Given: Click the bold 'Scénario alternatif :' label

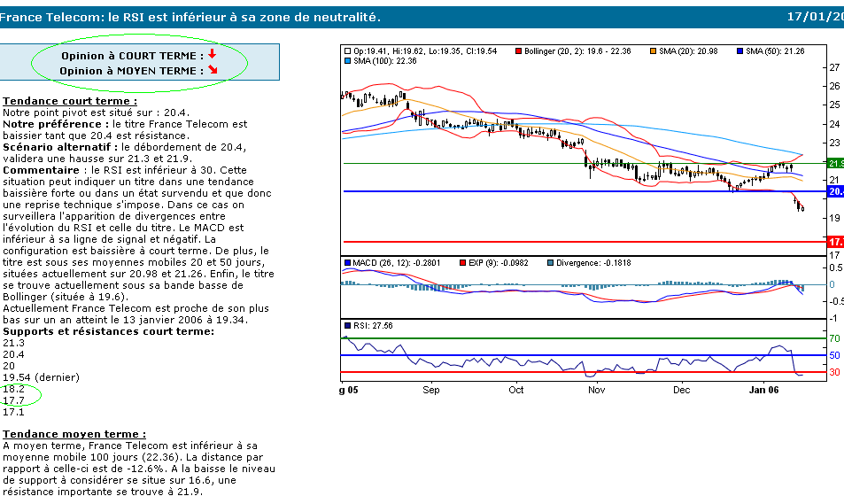Looking at the screenshot, I should click(x=60, y=147).
